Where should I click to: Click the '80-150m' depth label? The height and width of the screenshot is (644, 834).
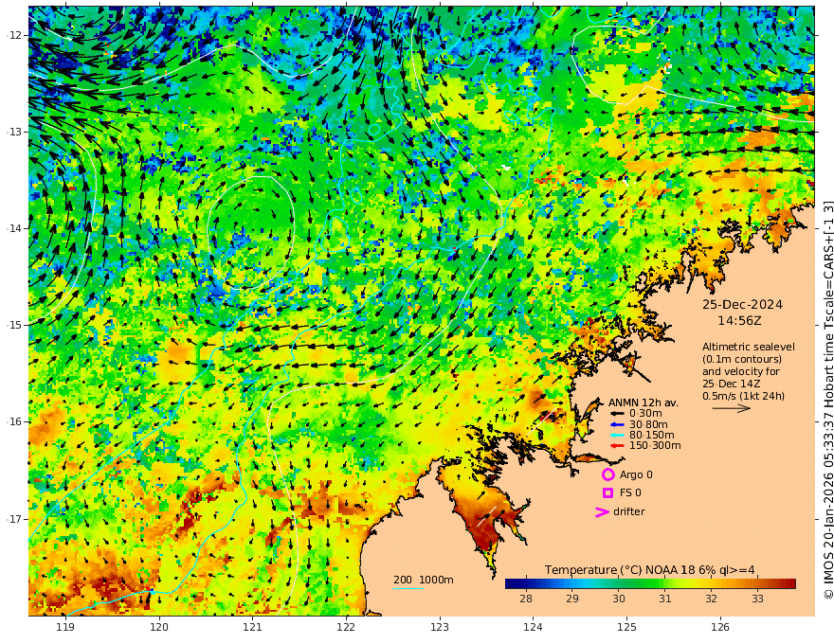(x=652, y=435)
